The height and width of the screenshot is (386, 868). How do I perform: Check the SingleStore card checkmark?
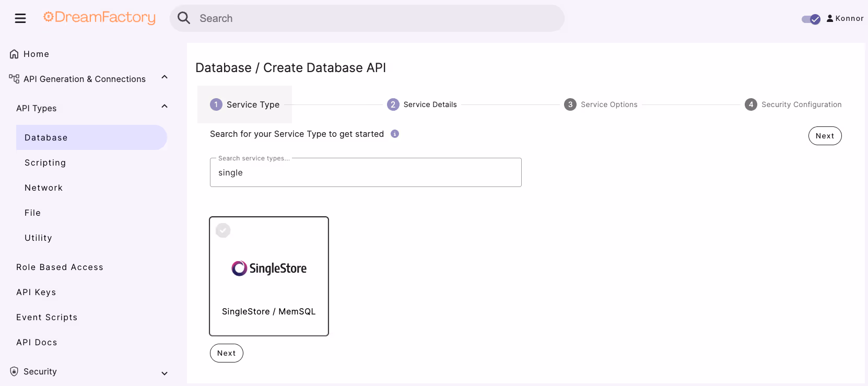click(223, 230)
